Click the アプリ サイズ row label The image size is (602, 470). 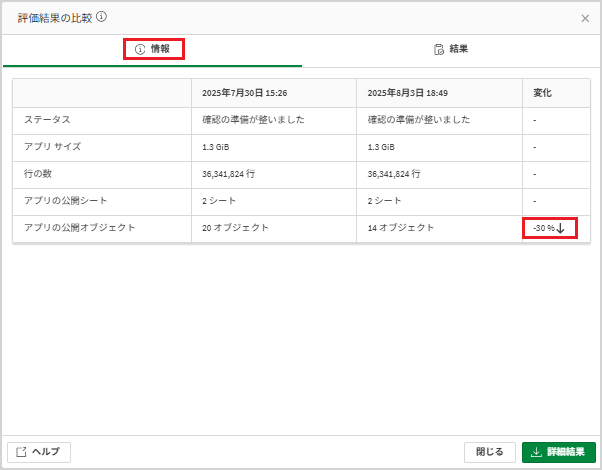(x=53, y=147)
